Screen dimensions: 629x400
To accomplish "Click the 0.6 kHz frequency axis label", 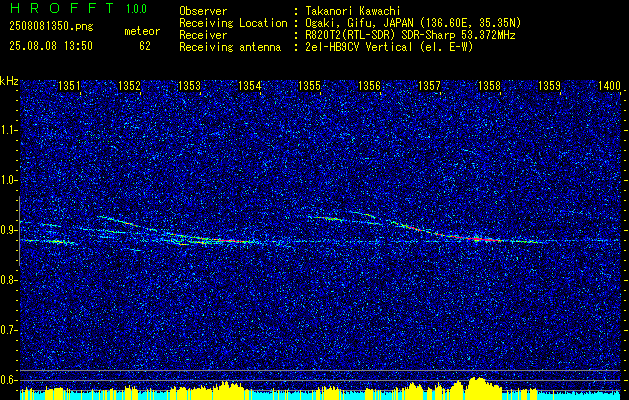I will pyautogui.click(x=9, y=380).
